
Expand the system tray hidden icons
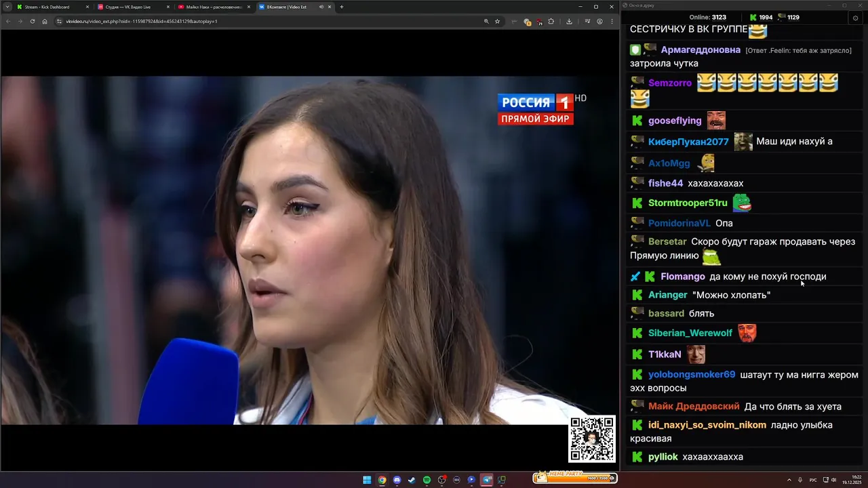click(x=789, y=480)
